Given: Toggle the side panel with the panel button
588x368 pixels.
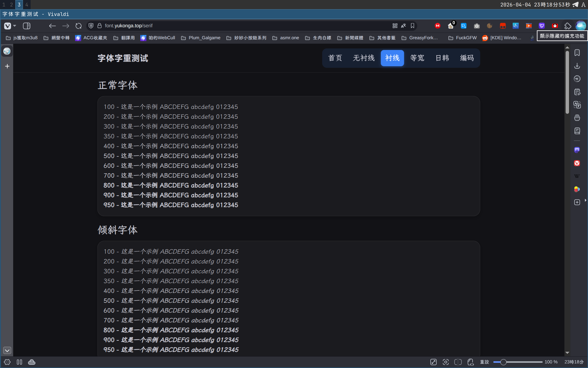Looking at the screenshot, I should click(x=27, y=26).
